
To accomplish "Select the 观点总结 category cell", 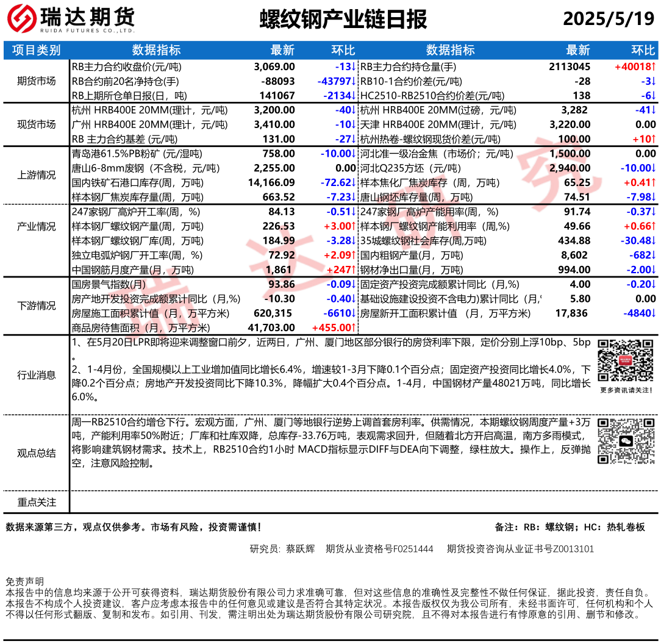I will (x=36, y=453).
